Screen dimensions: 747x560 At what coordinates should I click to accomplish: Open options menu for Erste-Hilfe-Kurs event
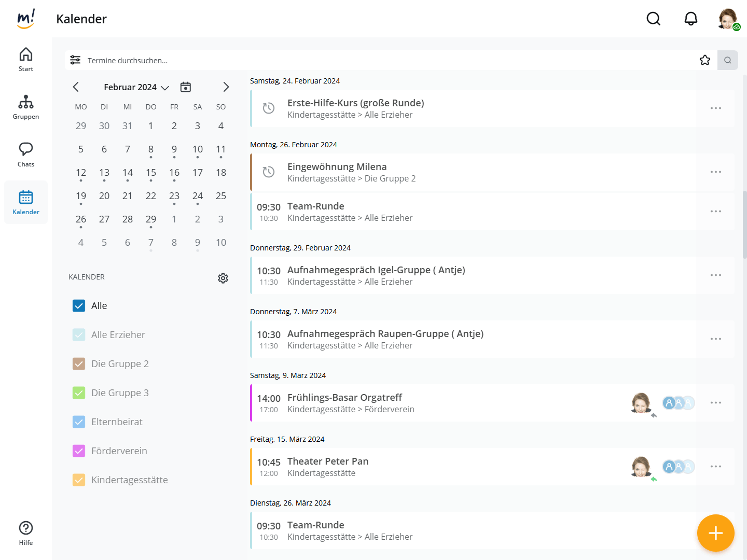(715, 108)
